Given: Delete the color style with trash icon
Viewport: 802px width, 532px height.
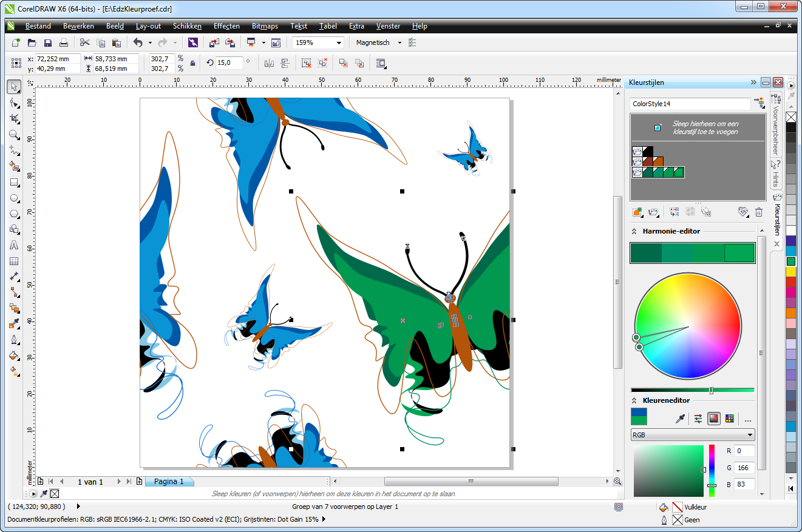Looking at the screenshot, I should [759, 212].
